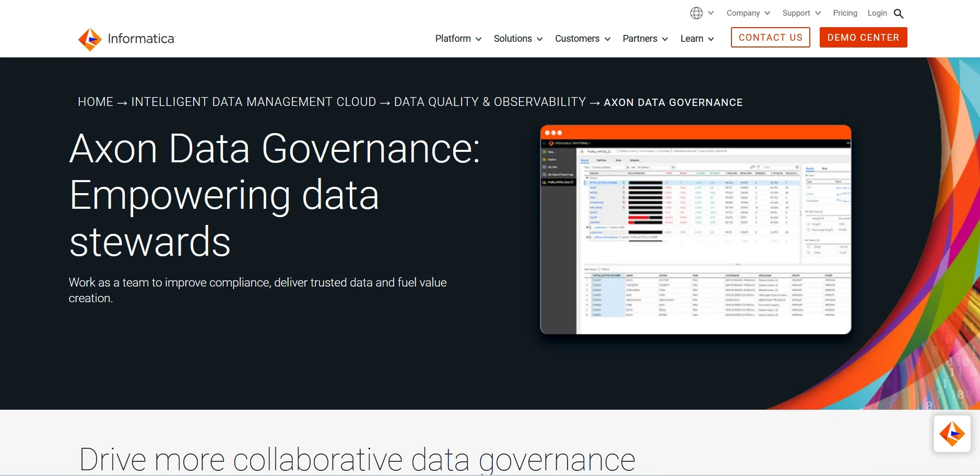Viewport: 980px width, 476px height.
Task: Follow the HOME breadcrumb link
Action: click(x=96, y=102)
